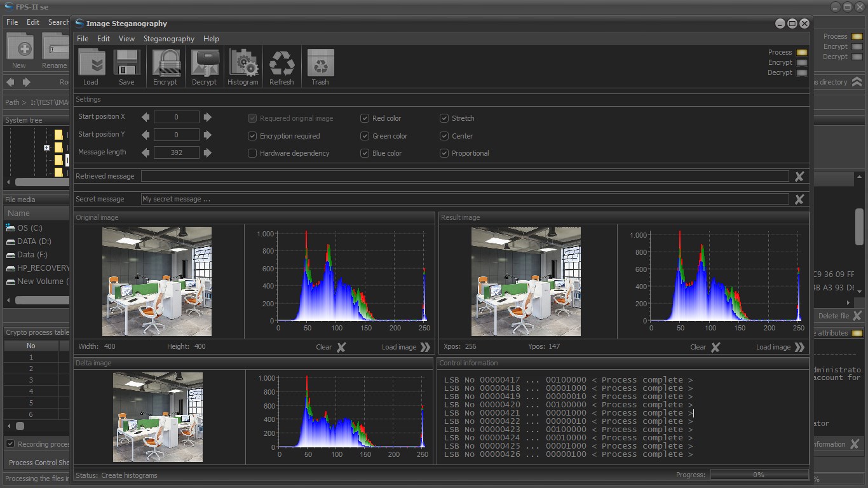Click the Trash toolbar icon
The width and height of the screenshot is (868, 488).
[x=321, y=63]
